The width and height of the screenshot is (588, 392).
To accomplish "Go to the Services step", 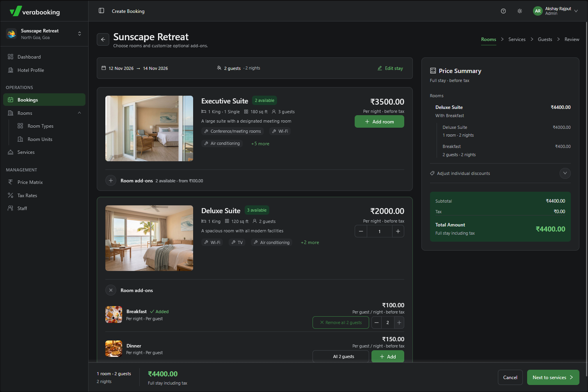I will coord(517,39).
